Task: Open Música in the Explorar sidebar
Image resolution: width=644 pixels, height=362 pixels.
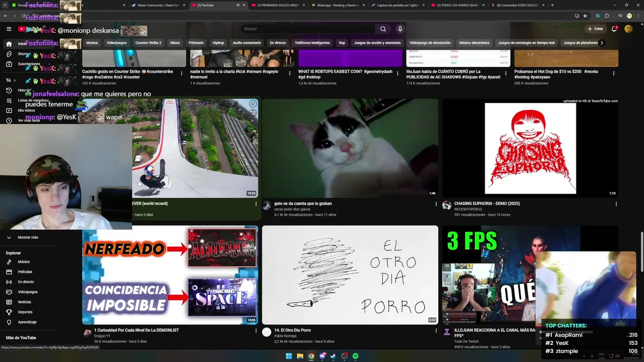Action: 24,262
